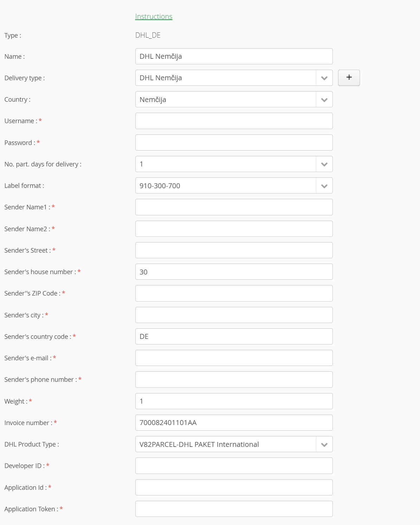The height and width of the screenshot is (525, 420).
Task: Focus the Password input field
Action: (x=234, y=143)
